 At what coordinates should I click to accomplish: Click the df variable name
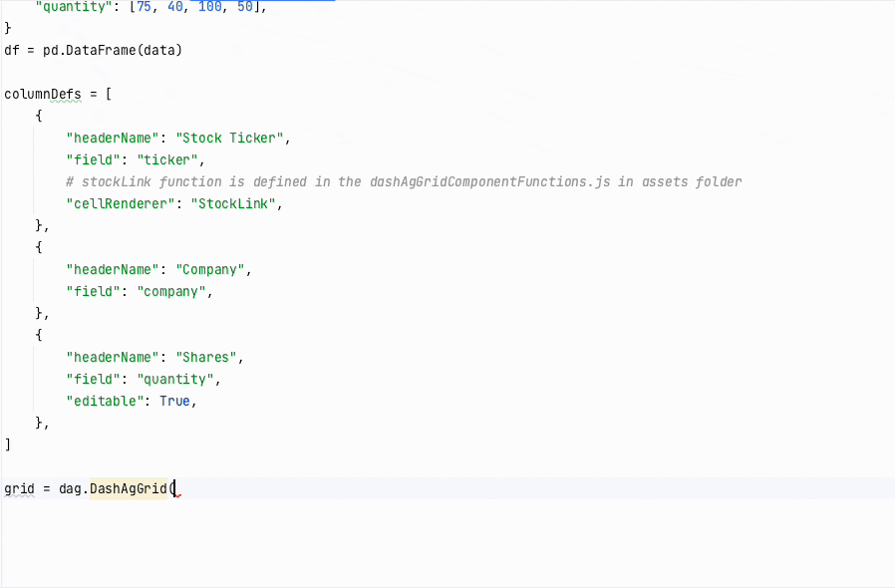pos(11,50)
